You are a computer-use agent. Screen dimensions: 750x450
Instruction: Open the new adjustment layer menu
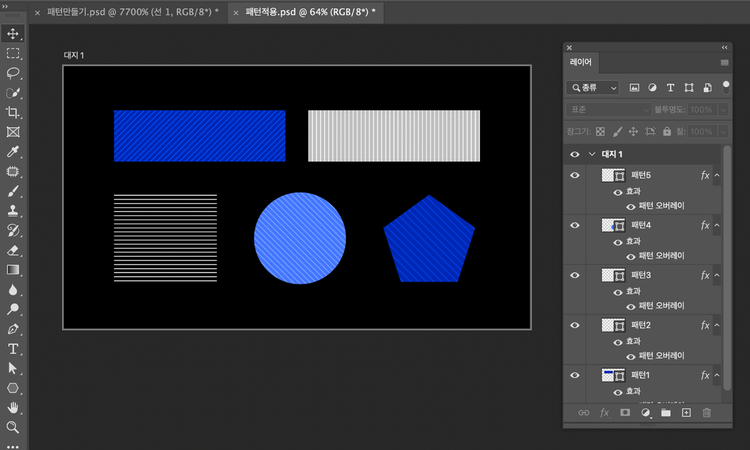[646, 412]
